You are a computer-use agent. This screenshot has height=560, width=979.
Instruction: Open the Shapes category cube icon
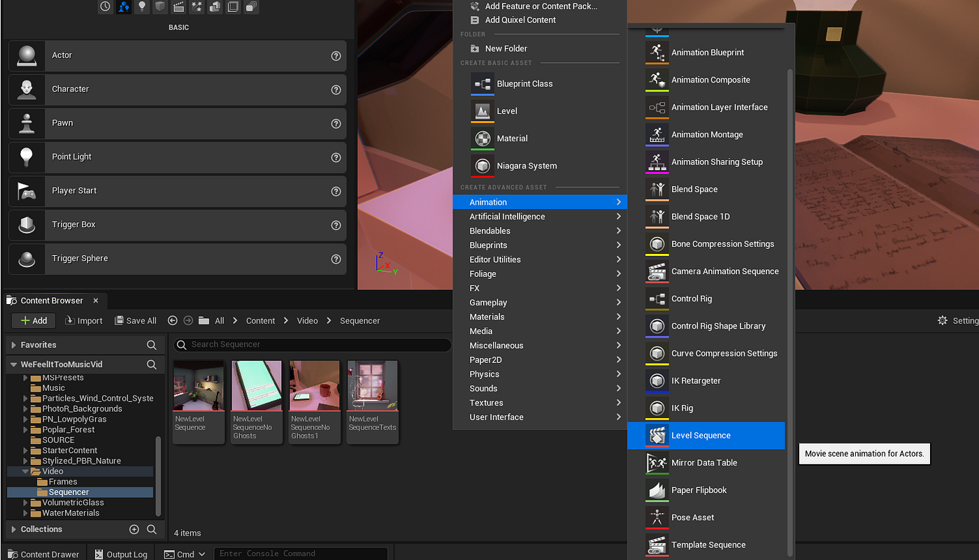tap(160, 6)
